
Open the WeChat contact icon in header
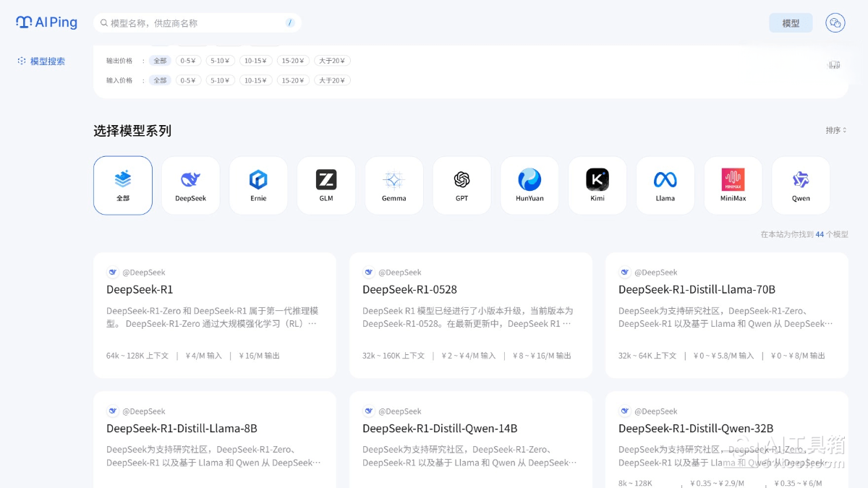pos(835,23)
